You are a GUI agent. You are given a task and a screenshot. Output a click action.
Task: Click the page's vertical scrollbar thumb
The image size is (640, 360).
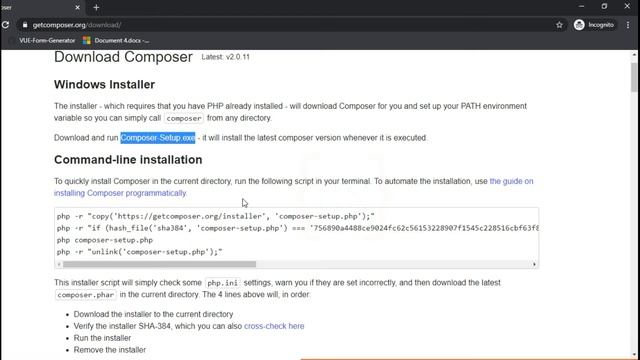coord(634,78)
